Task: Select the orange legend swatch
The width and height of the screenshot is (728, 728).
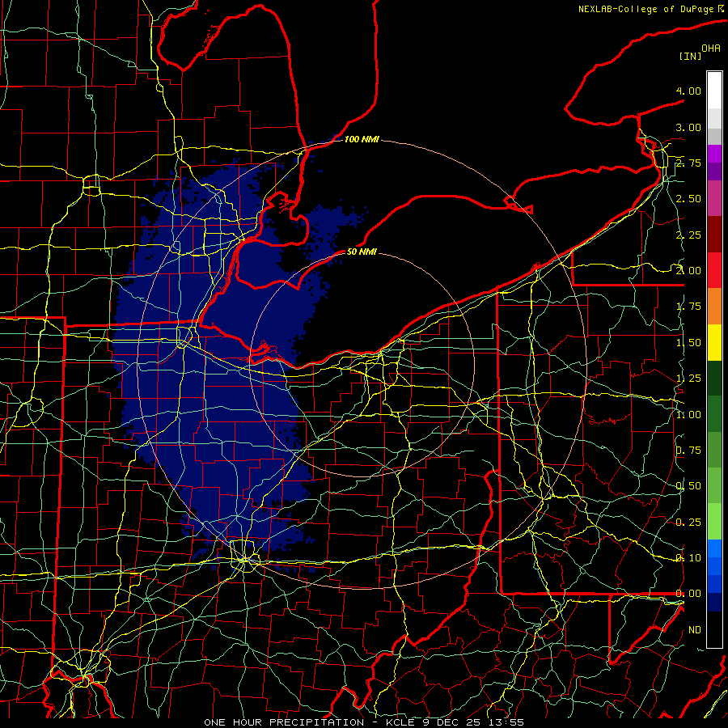Action: (x=714, y=307)
